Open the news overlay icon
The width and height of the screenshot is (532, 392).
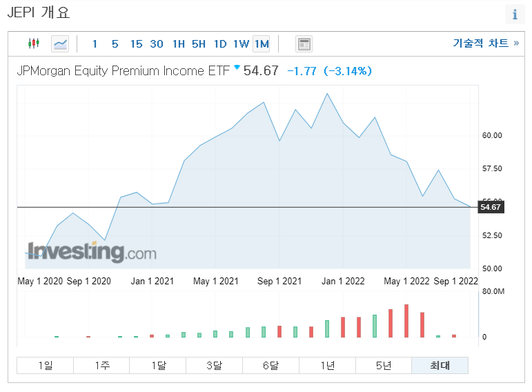click(x=304, y=44)
